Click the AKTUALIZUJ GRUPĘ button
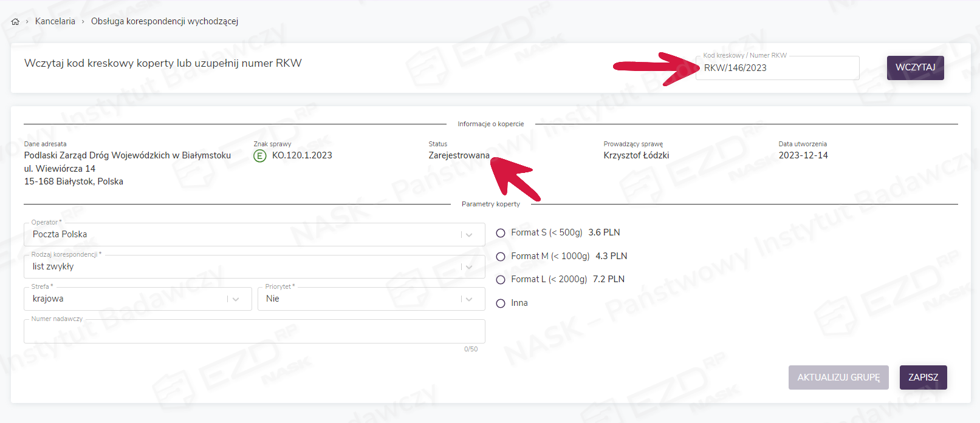980x423 pixels. (x=838, y=377)
